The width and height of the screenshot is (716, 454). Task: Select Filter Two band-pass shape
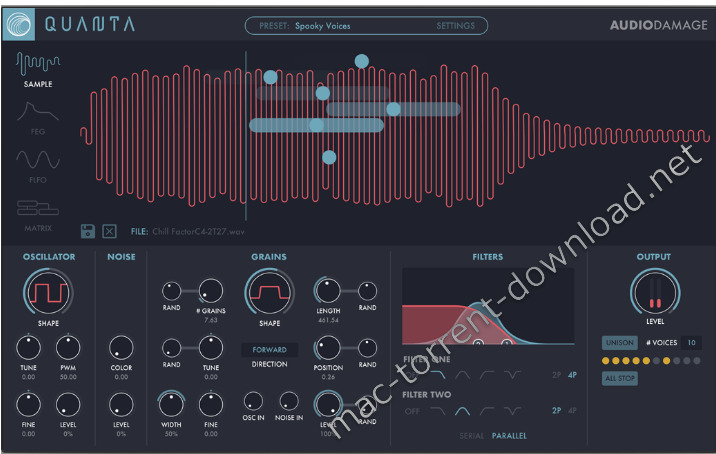click(462, 411)
